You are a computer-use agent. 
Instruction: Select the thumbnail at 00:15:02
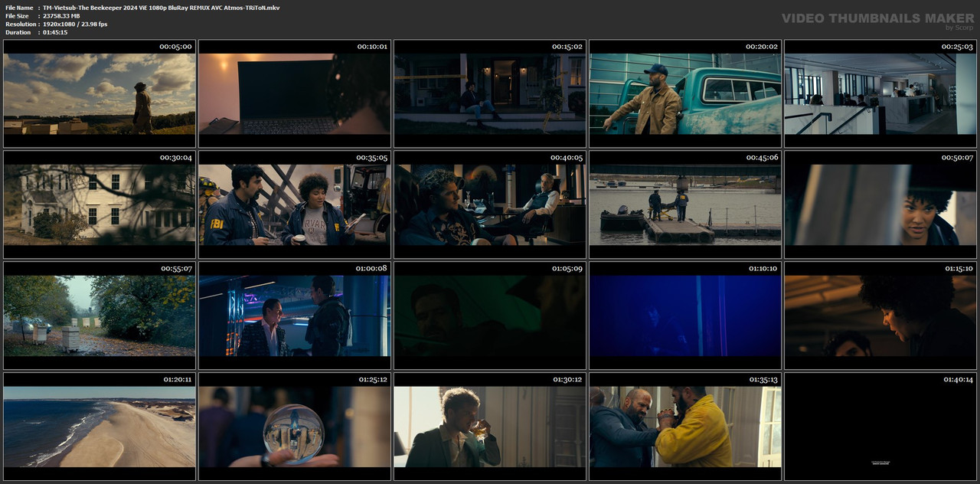click(490, 93)
